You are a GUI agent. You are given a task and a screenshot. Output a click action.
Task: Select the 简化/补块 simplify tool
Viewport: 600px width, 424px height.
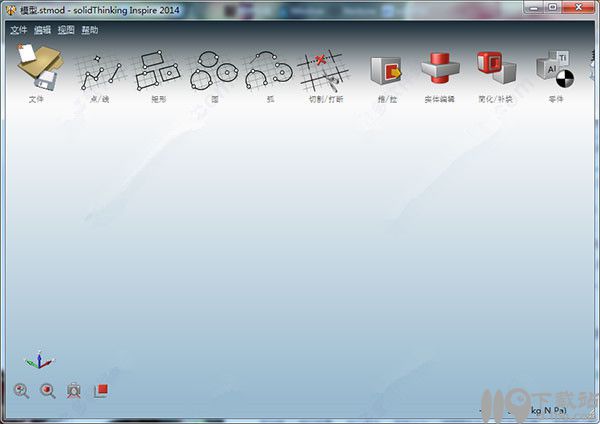[x=496, y=68]
